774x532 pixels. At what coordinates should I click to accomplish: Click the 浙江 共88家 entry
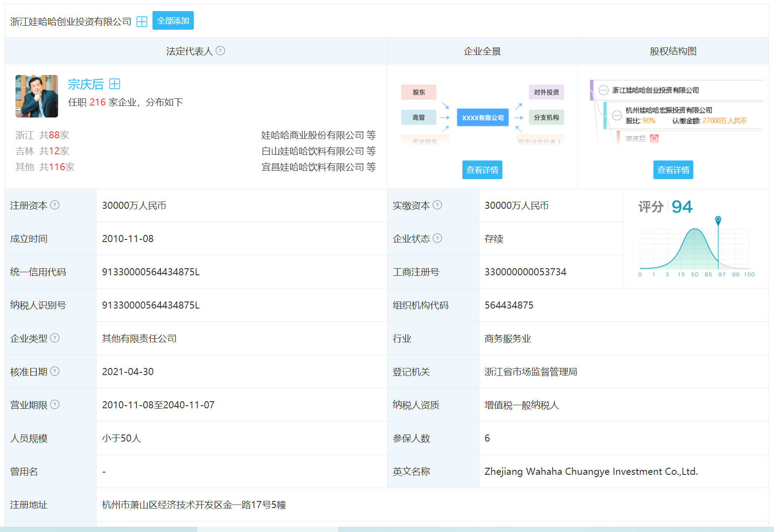tap(43, 135)
